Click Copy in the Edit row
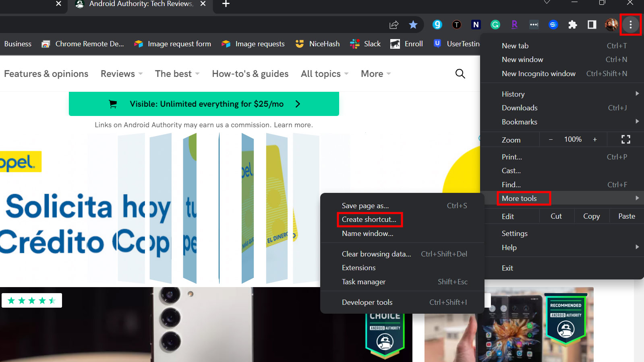Viewport: 644px width, 362px height. pos(591,216)
